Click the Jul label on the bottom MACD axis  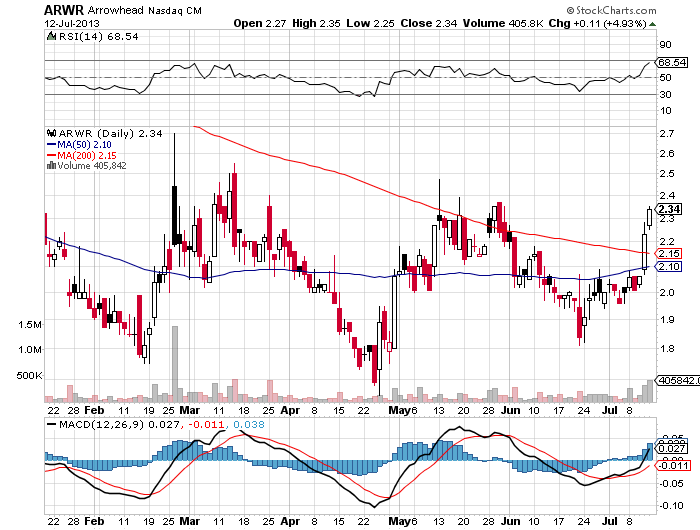610,521
